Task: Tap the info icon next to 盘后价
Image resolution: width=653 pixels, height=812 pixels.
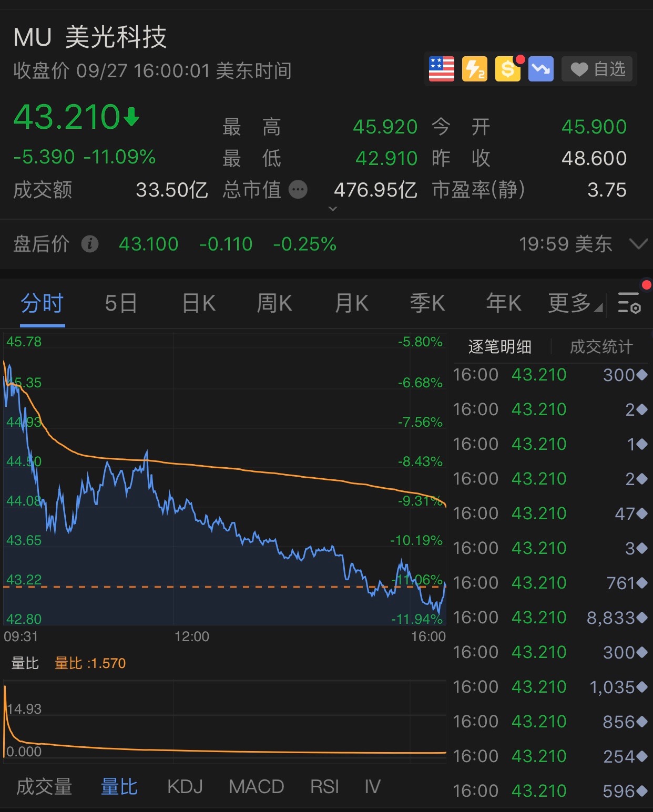Action: pyautogui.click(x=90, y=244)
